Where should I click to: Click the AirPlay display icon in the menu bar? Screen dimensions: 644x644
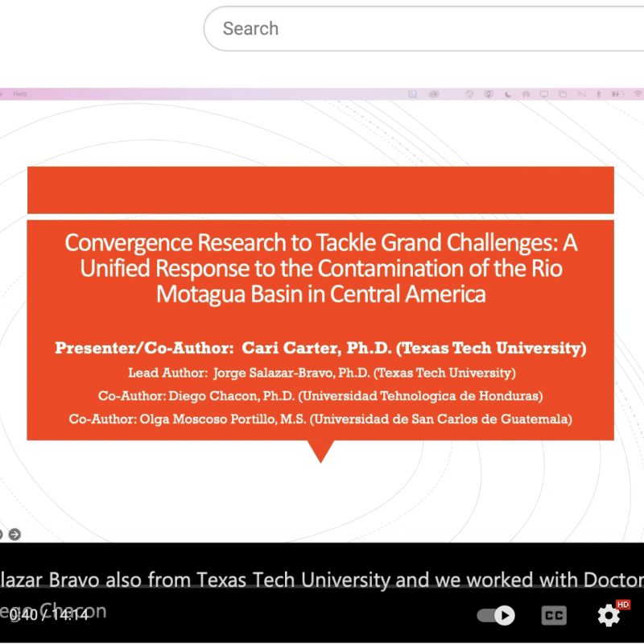coord(544,94)
